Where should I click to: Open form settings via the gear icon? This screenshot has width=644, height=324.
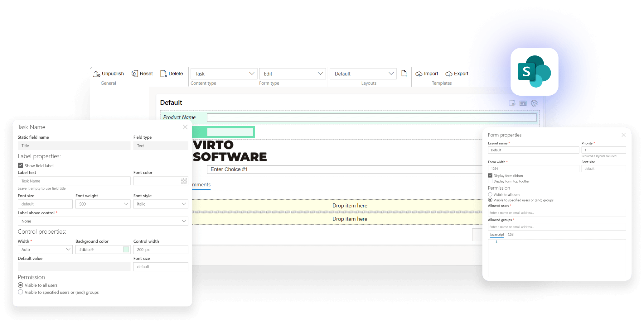(534, 103)
